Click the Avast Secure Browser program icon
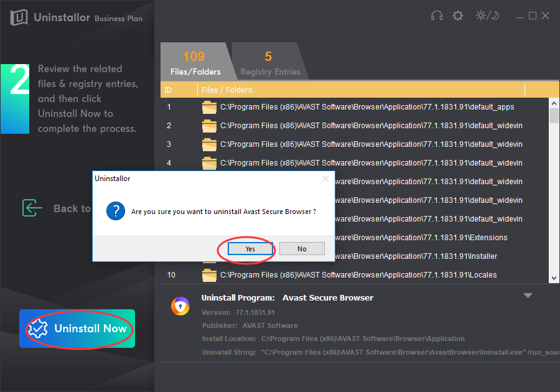 point(180,306)
